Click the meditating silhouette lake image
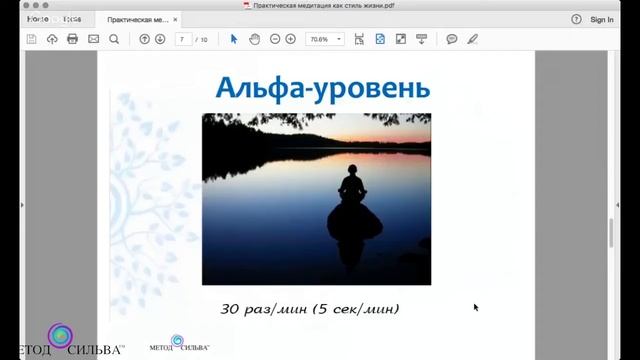The image size is (640, 360). [316, 199]
